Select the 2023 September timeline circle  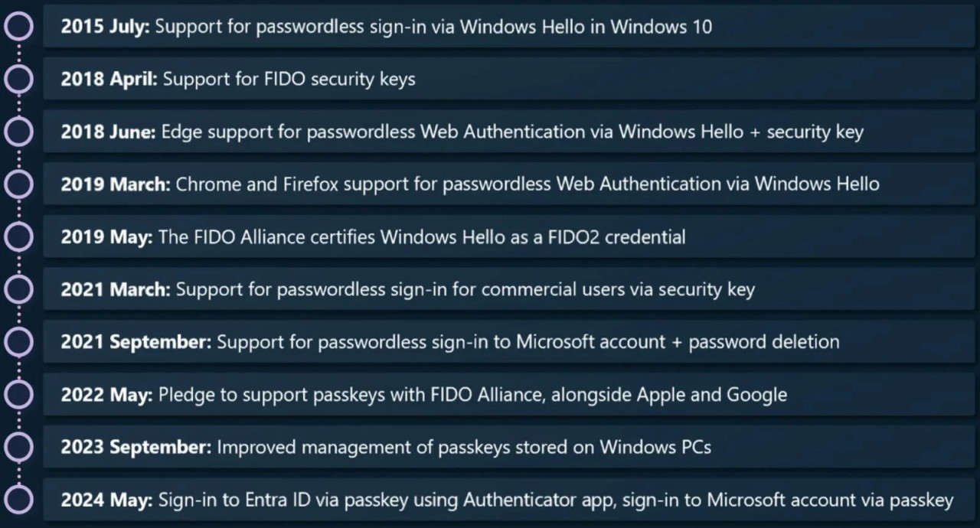coord(18,447)
